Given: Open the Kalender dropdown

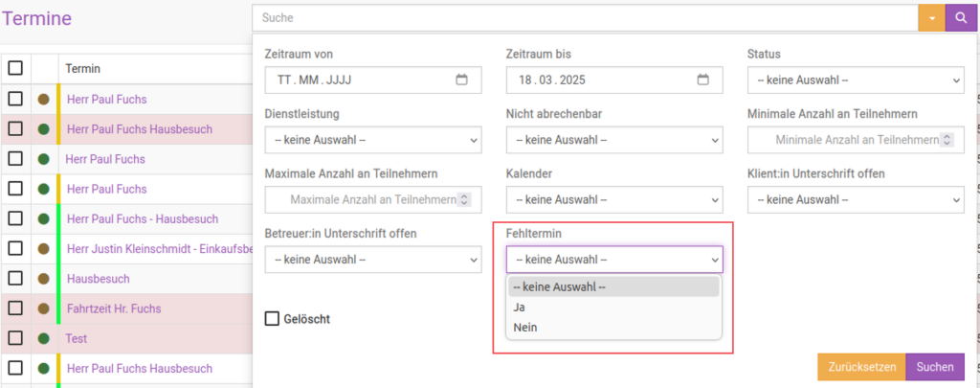Looking at the screenshot, I should (614, 199).
